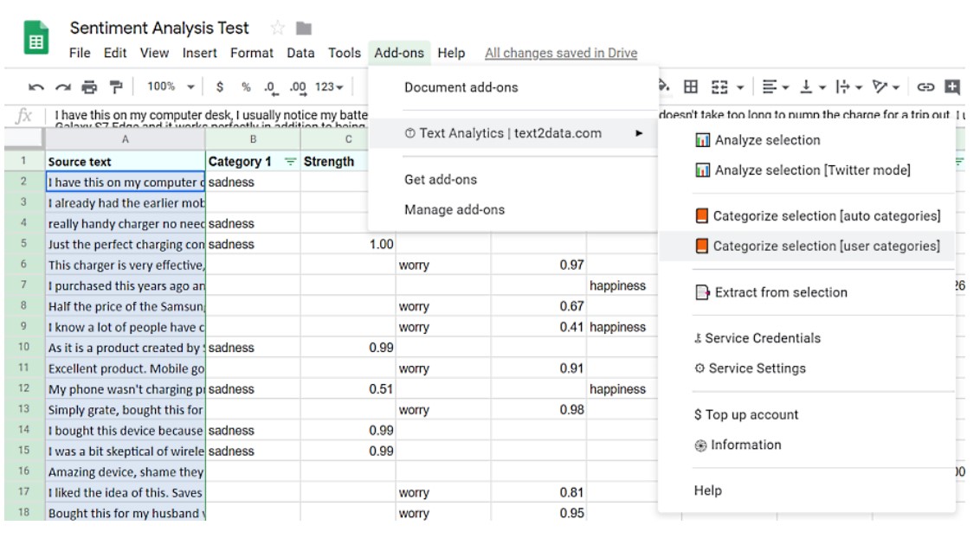This screenshot has width=980, height=538.
Task: Expand horizontal align options arrow
Action: coord(785,87)
